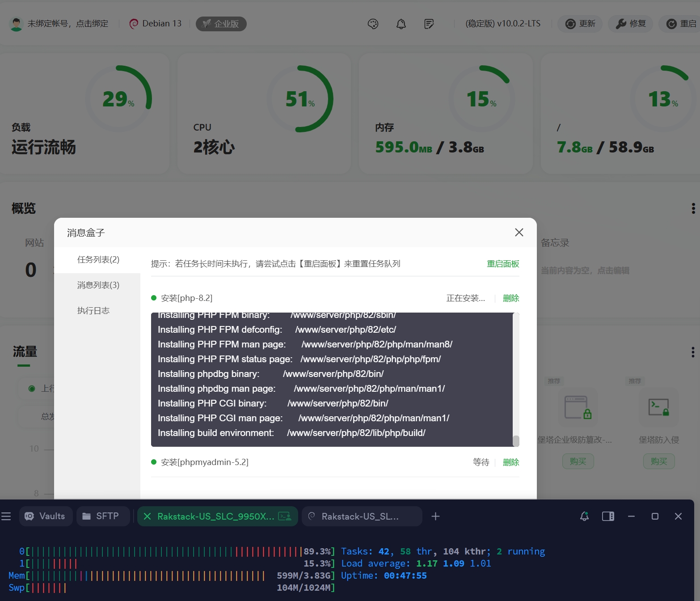
Task: Open the 流量 section three-dot menu
Action: pyautogui.click(x=693, y=352)
